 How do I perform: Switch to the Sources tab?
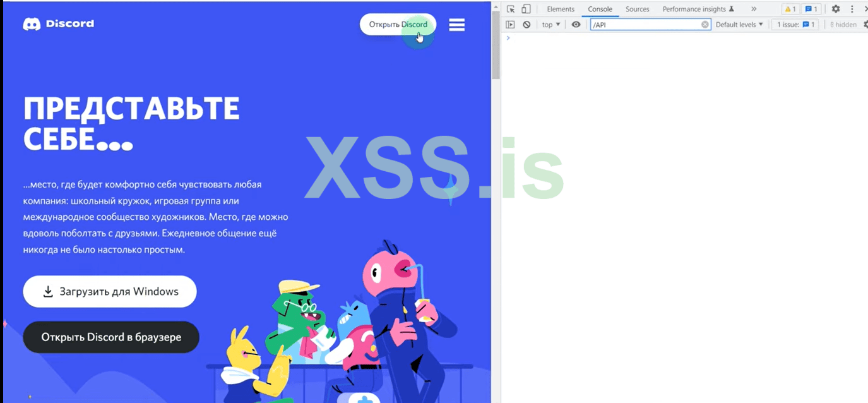click(637, 9)
